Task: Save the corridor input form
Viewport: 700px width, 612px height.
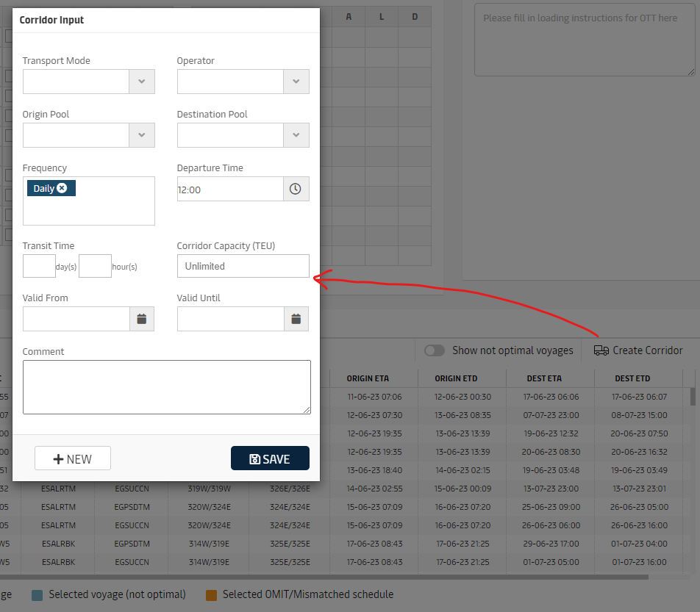Action: point(270,458)
